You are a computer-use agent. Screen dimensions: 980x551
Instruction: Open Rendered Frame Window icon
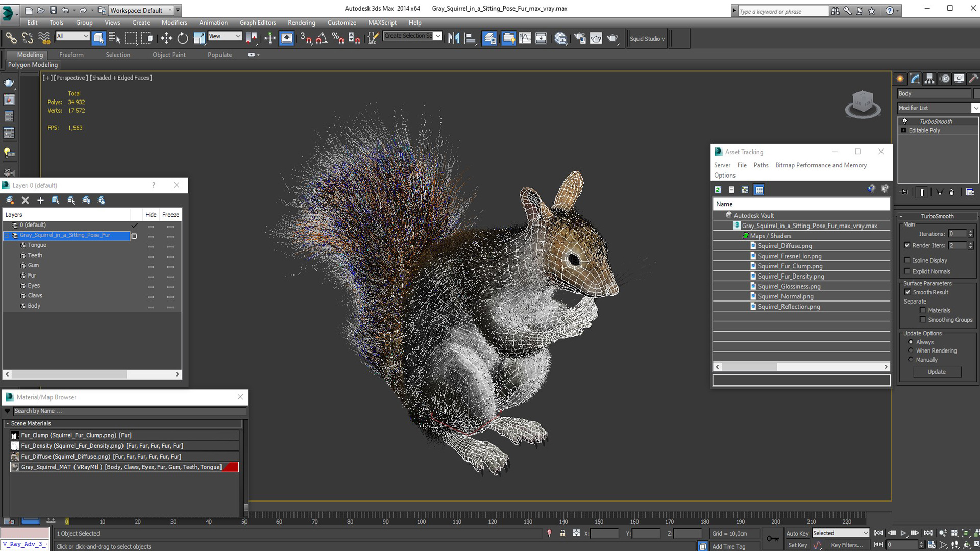point(596,38)
